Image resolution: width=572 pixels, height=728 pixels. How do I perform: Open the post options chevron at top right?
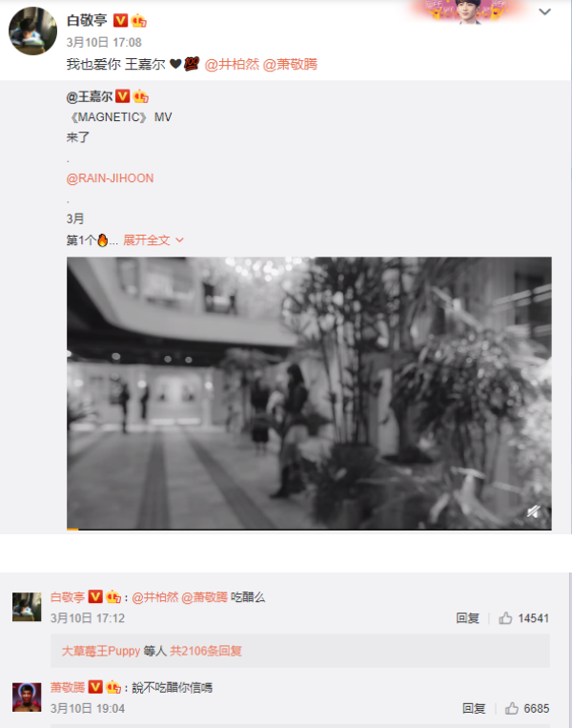click(544, 12)
